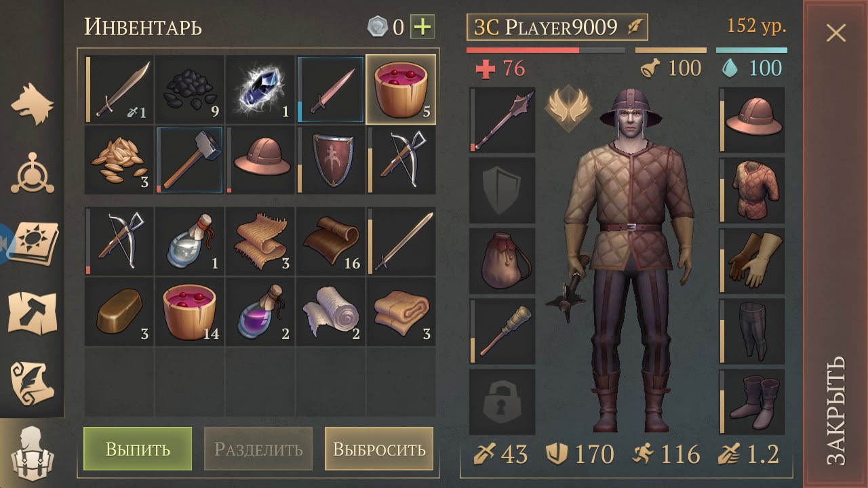The width and height of the screenshot is (868, 488).
Task: Select the hammer in inventory
Action: (189, 160)
